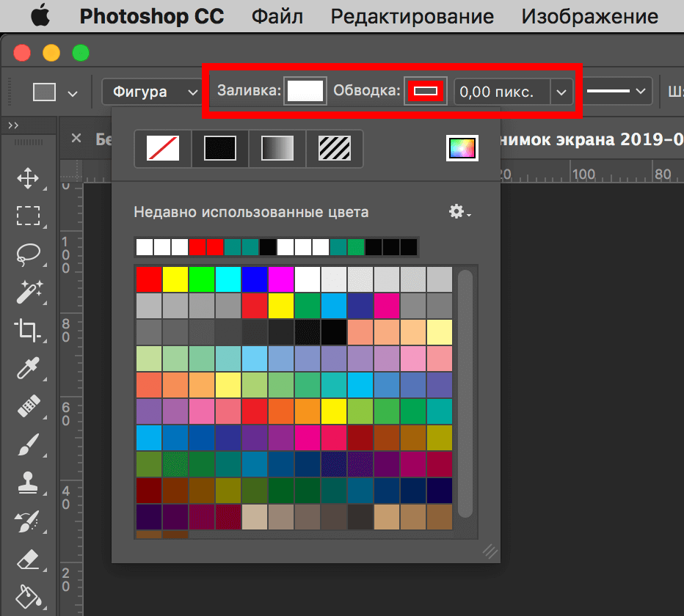Click the Обводка stroke color box
This screenshot has height=616, width=684.
click(x=426, y=92)
